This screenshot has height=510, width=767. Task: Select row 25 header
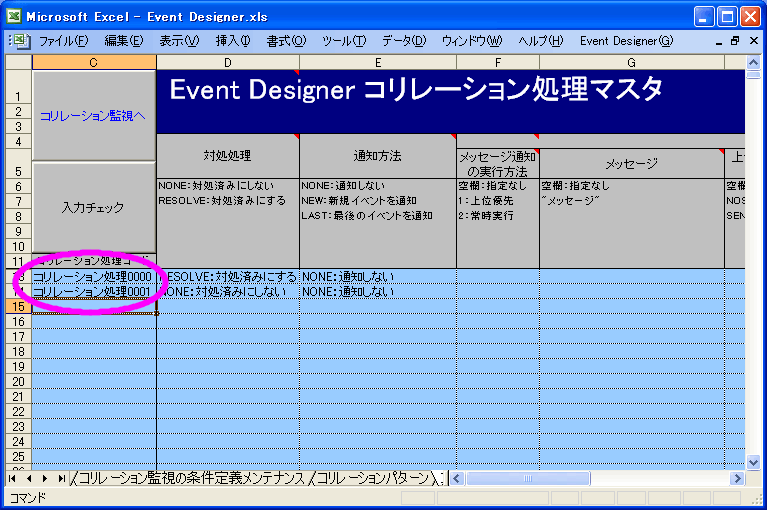19,456
